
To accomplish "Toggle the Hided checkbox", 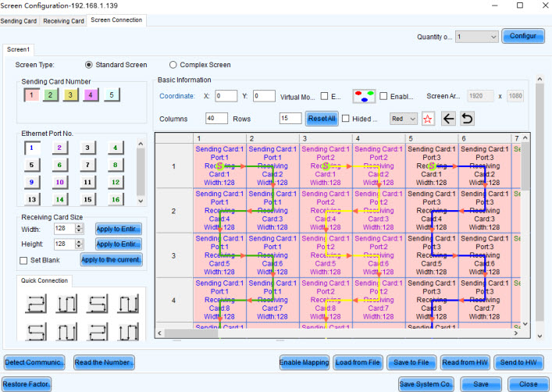I will click(345, 119).
